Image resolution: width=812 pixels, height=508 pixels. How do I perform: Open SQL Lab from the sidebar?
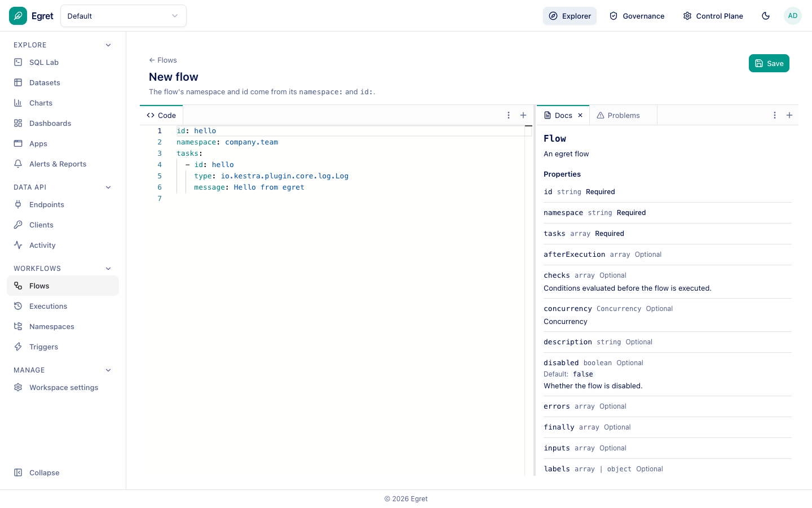(63, 63)
